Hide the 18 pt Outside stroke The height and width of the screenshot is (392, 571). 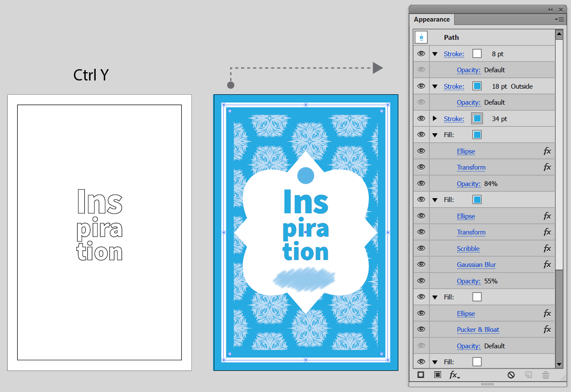coord(421,86)
